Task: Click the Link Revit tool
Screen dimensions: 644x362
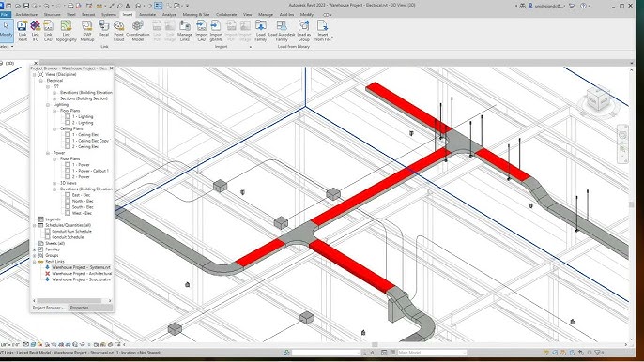Action: click(23, 31)
